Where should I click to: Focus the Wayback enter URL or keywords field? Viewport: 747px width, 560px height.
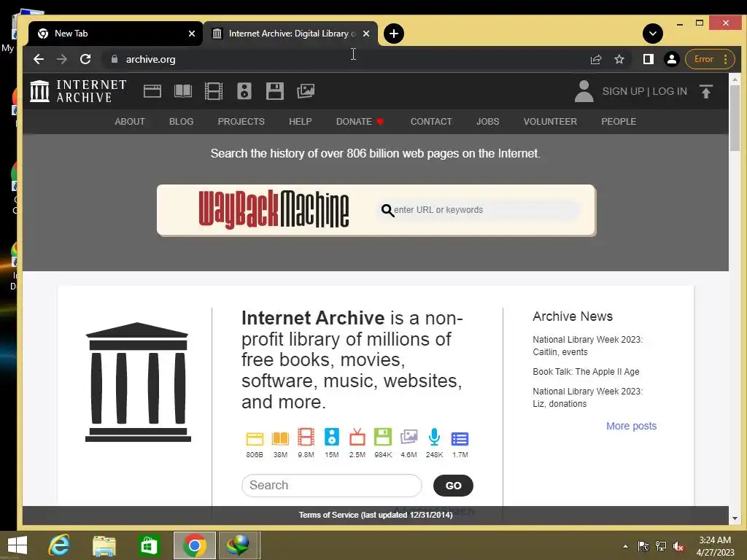pos(480,209)
